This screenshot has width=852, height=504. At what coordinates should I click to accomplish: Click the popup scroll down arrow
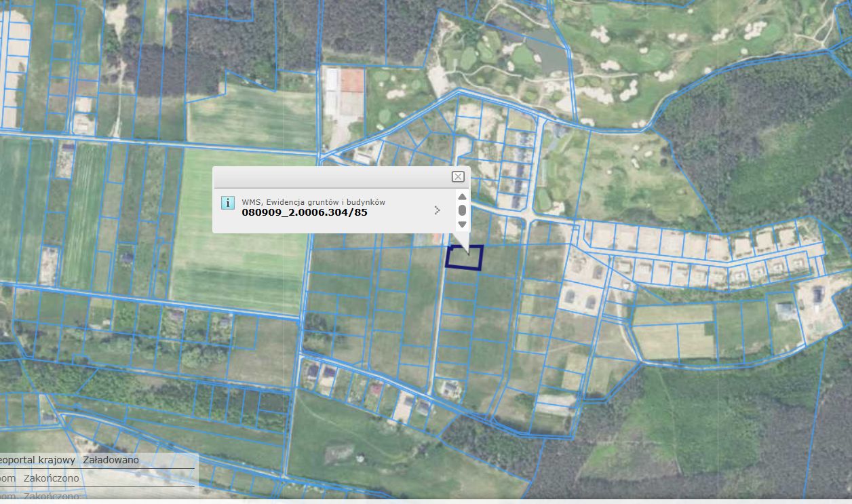462,225
